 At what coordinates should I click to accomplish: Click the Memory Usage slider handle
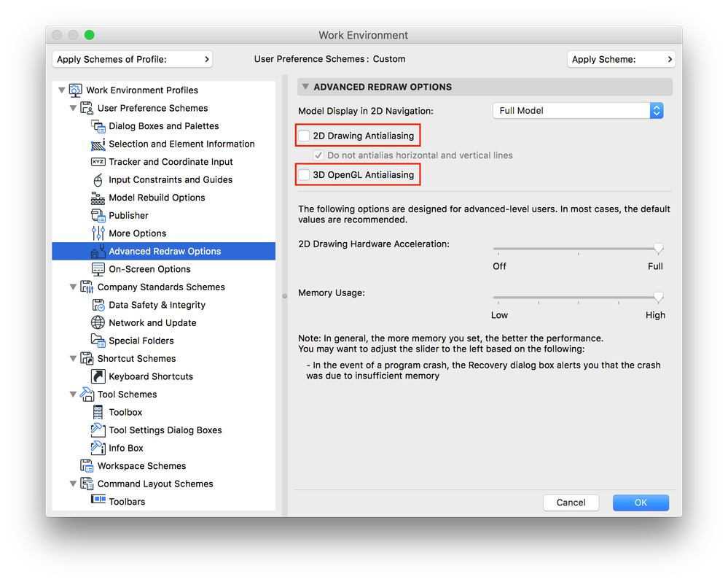click(x=658, y=298)
